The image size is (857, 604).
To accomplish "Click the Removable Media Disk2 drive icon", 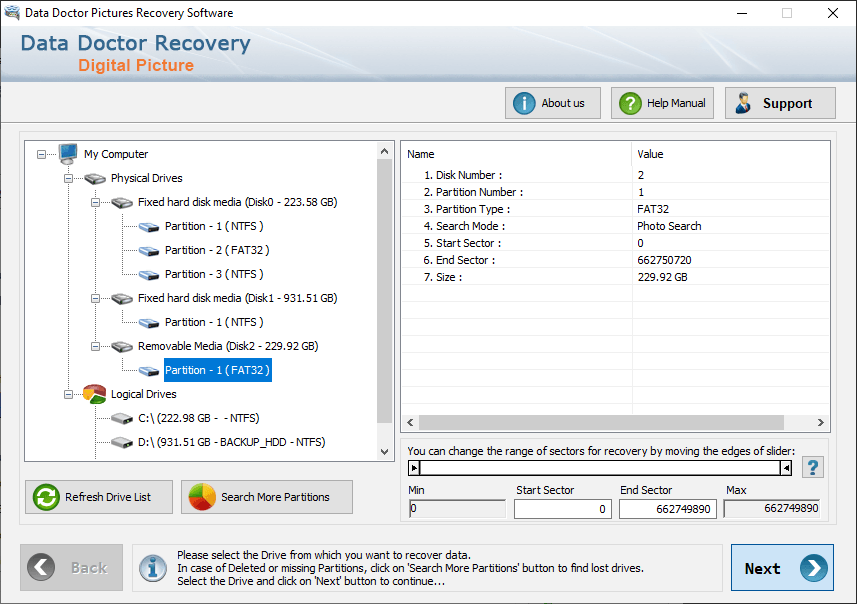I will click(x=122, y=347).
